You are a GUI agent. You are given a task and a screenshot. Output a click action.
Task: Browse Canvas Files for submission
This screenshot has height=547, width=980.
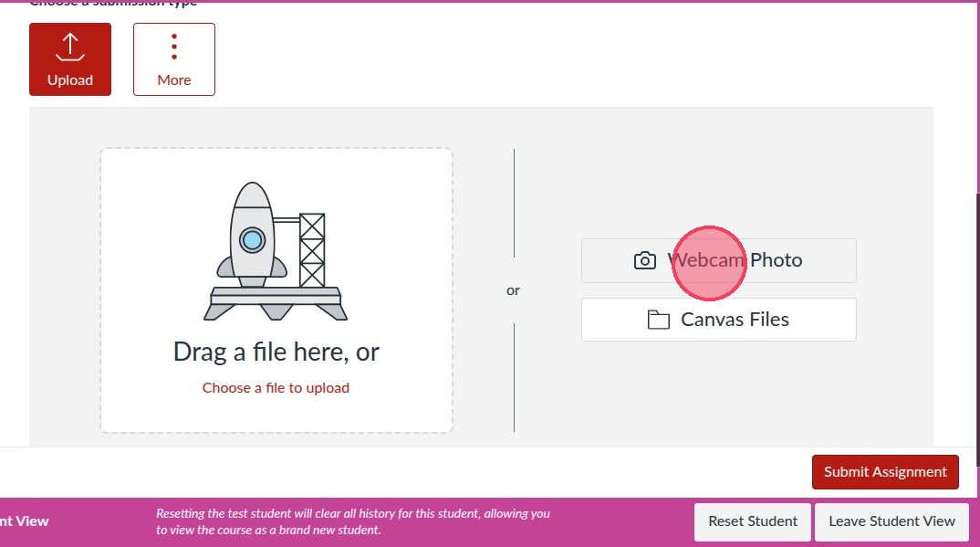click(x=719, y=320)
